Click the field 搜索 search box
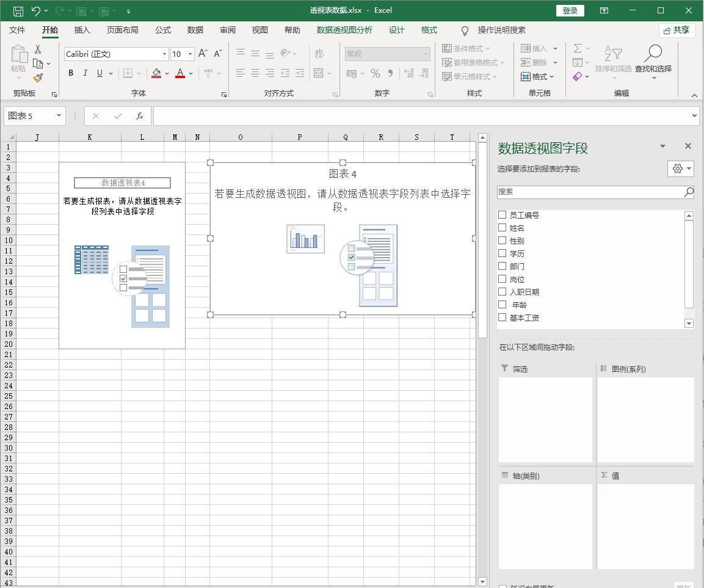 pos(589,192)
